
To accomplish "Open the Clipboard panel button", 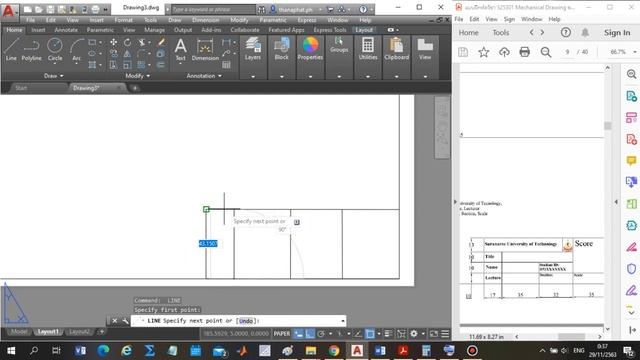I will [396, 49].
